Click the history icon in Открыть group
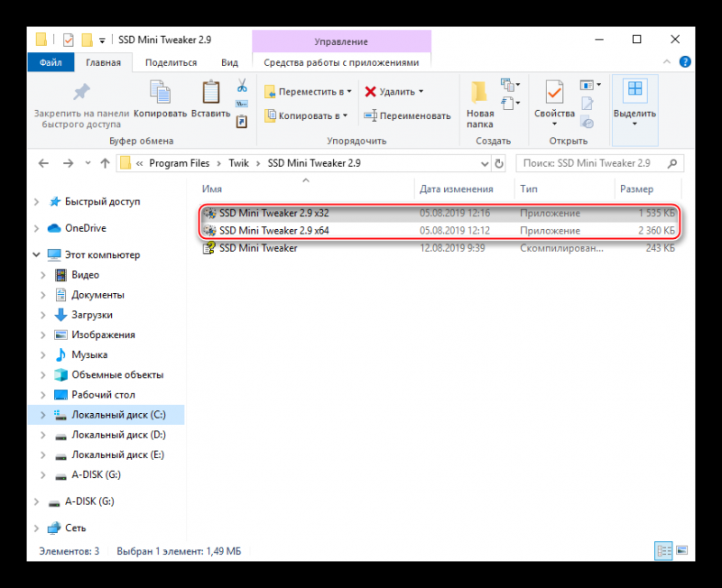 pyautogui.click(x=588, y=122)
